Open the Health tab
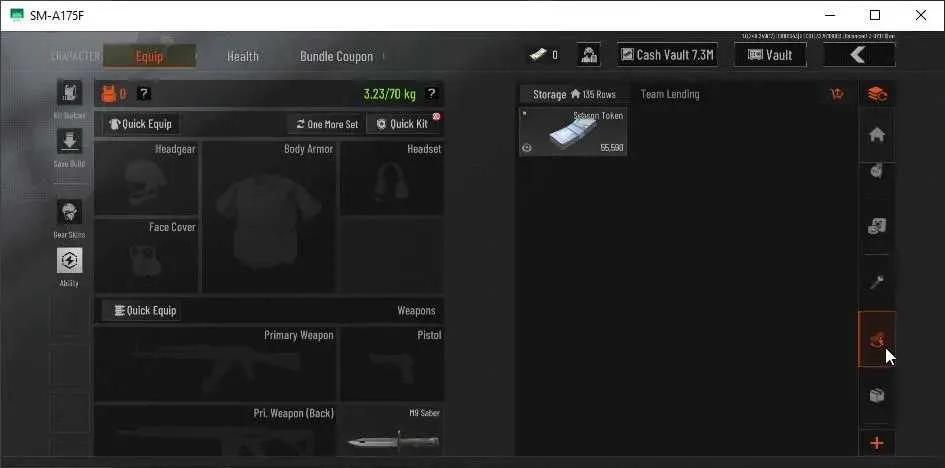The height and width of the screenshot is (468, 945). [243, 57]
